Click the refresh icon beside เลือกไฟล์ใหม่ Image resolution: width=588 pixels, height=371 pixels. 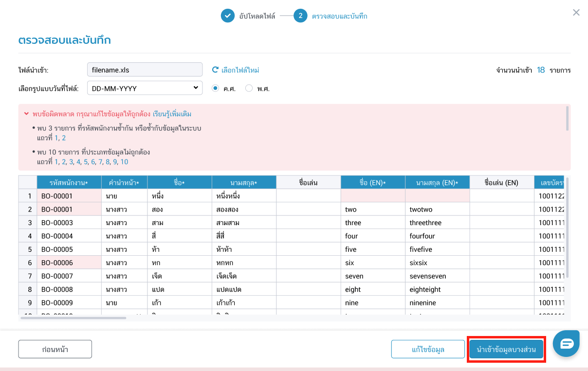(215, 70)
